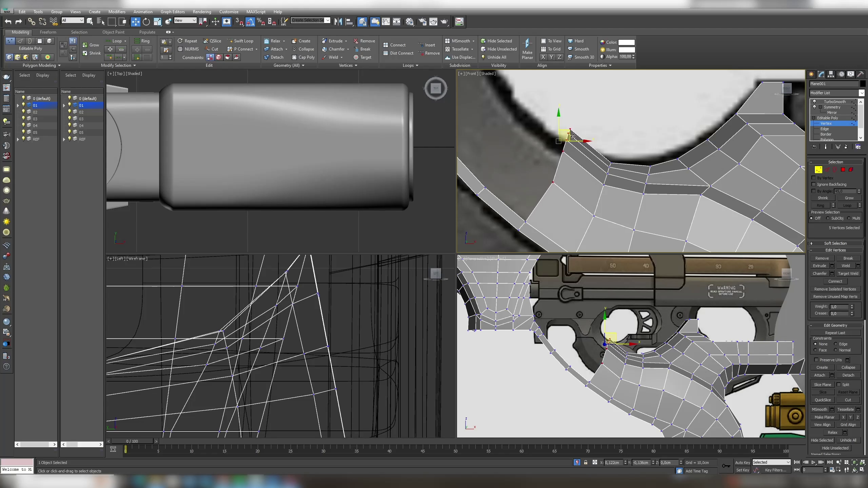This screenshot has height=488, width=868.
Task: Select the Edge sub-object icon in Selection rollout
Action: [826, 169]
